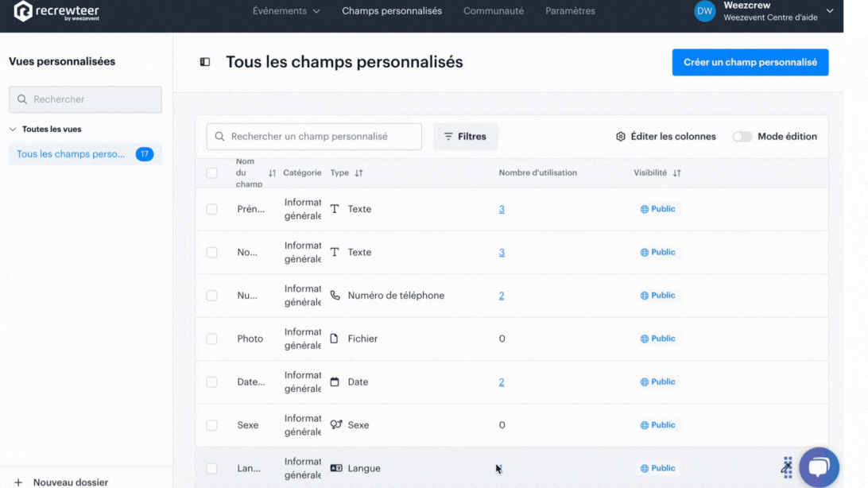Open usage count 3 in Prén... row
868x488 pixels.
(502, 209)
